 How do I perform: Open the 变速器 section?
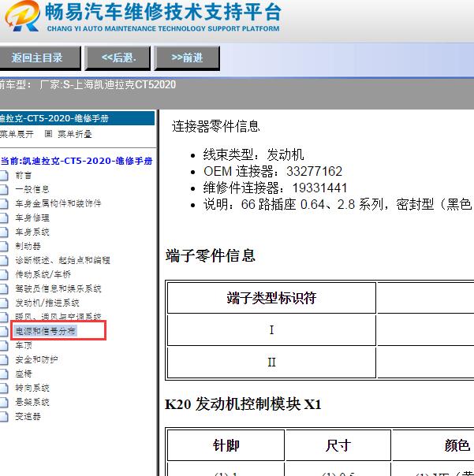pyautogui.click(x=28, y=416)
